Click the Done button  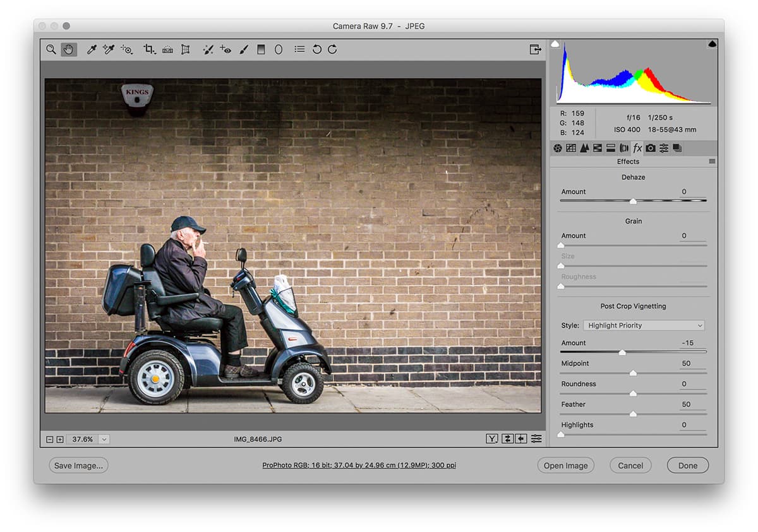click(688, 466)
